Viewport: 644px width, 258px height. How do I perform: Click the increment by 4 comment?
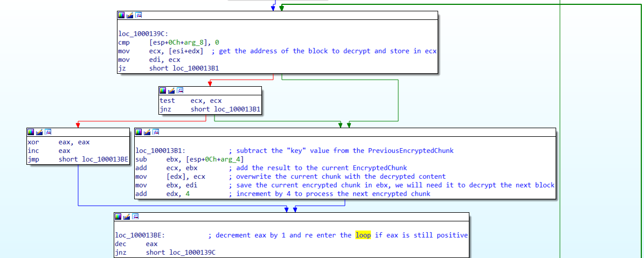[x=330, y=193]
